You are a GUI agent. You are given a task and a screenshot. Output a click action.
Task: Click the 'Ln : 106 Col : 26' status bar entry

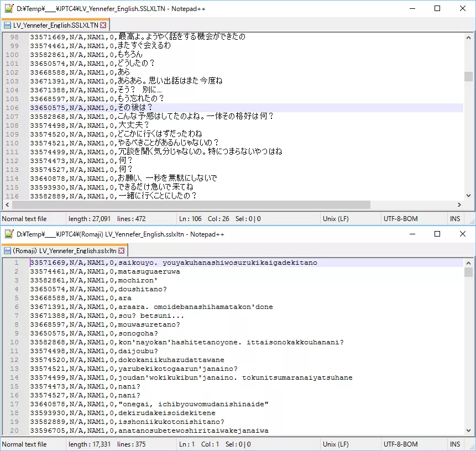point(204,219)
